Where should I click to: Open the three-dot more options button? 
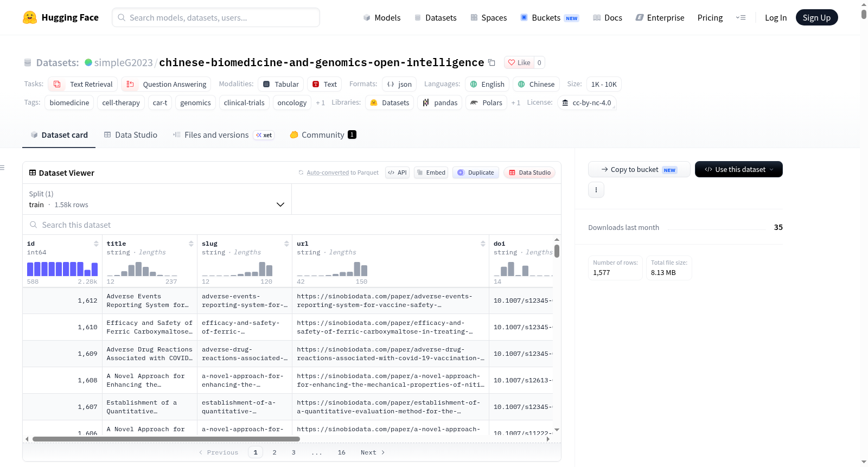(x=596, y=190)
